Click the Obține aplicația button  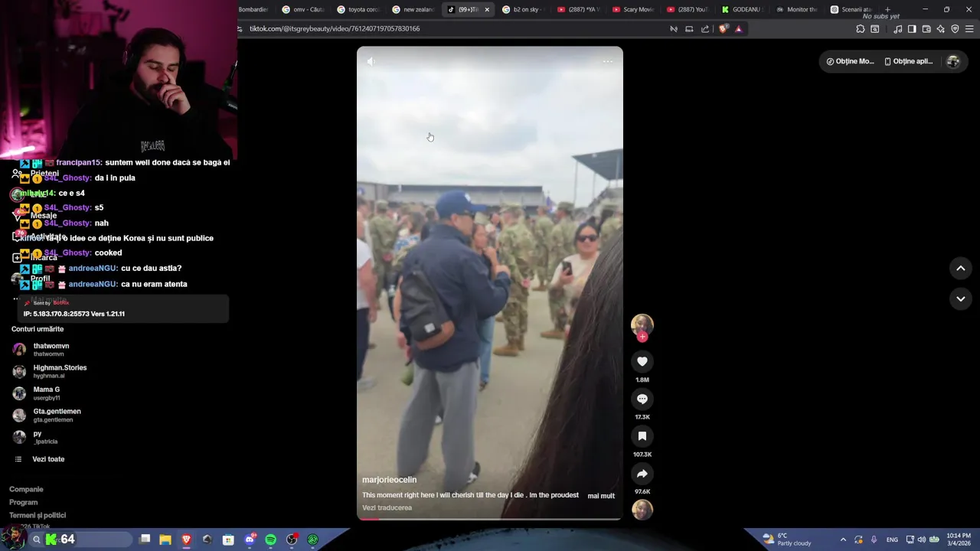(x=909, y=61)
